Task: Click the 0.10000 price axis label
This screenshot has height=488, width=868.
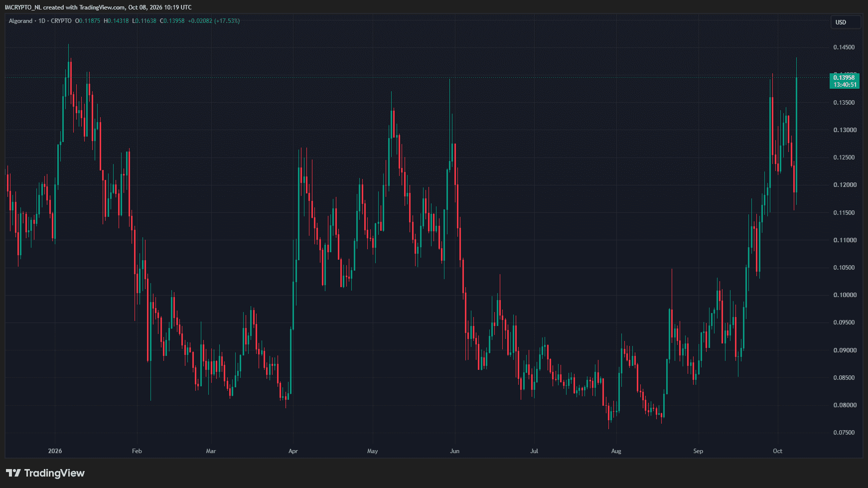Action: (x=845, y=295)
